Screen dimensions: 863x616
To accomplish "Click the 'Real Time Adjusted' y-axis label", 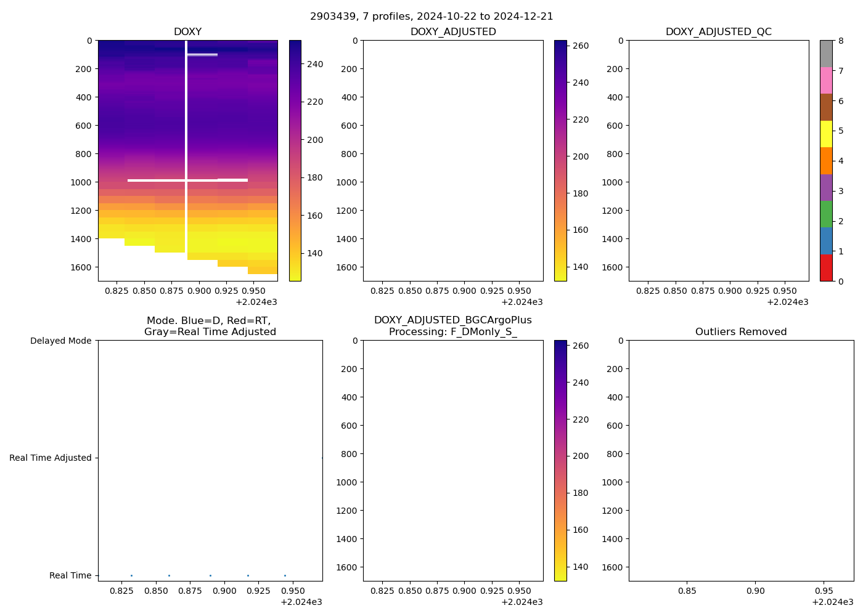I will pyautogui.click(x=51, y=458).
